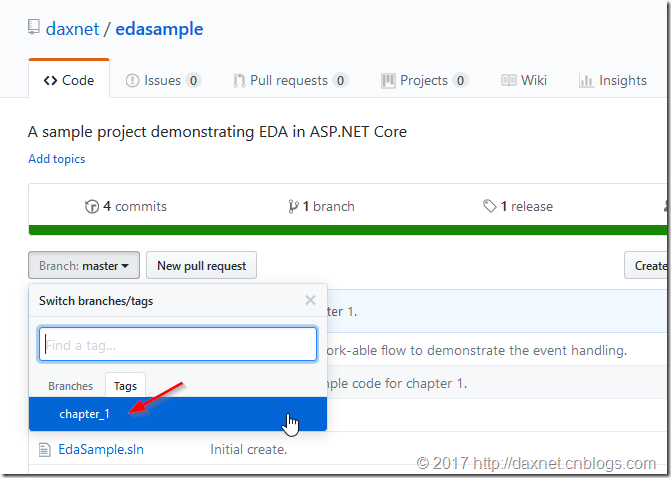The height and width of the screenshot is (478, 671).
Task: Open the daxnet owner profile link
Action: (x=72, y=29)
